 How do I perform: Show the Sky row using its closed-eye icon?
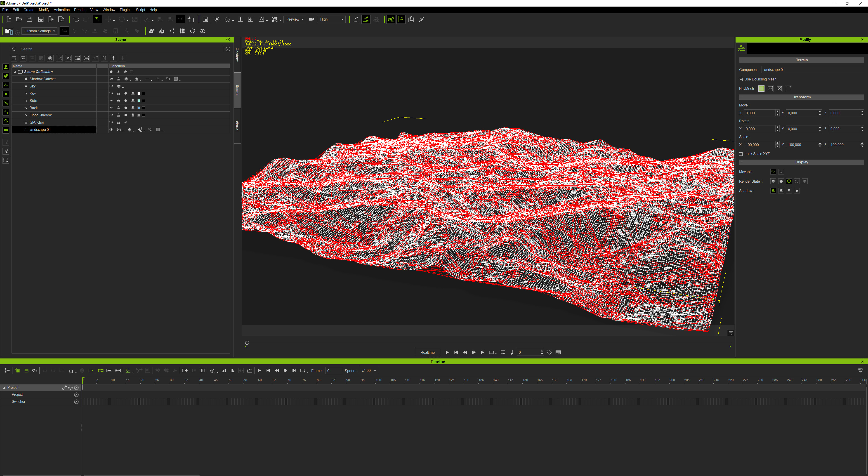(x=111, y=86)
